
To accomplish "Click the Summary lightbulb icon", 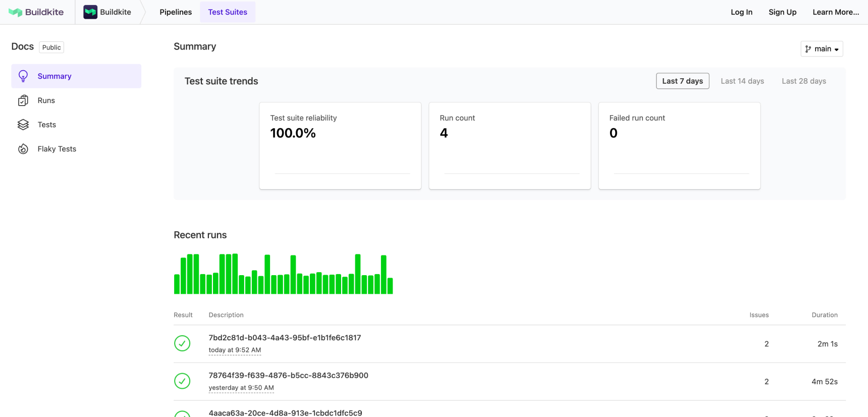I will pos(23,76).
